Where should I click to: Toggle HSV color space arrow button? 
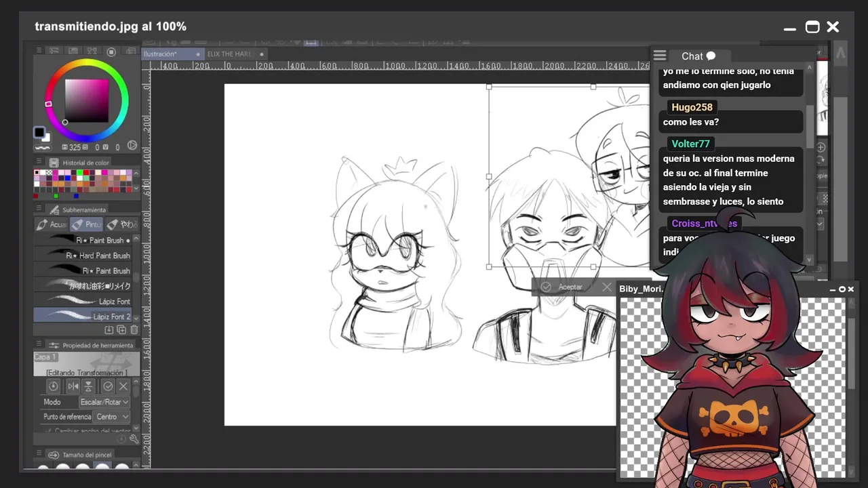132,146
